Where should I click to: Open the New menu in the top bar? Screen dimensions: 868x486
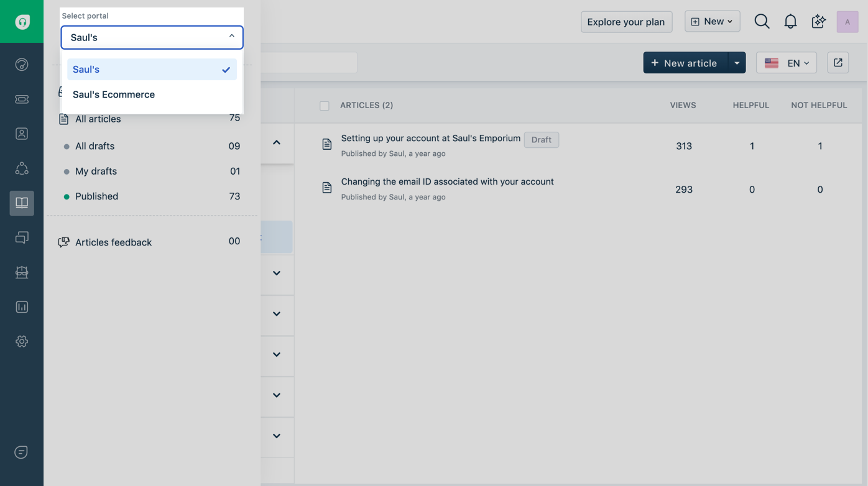click(x=712, y=21)
